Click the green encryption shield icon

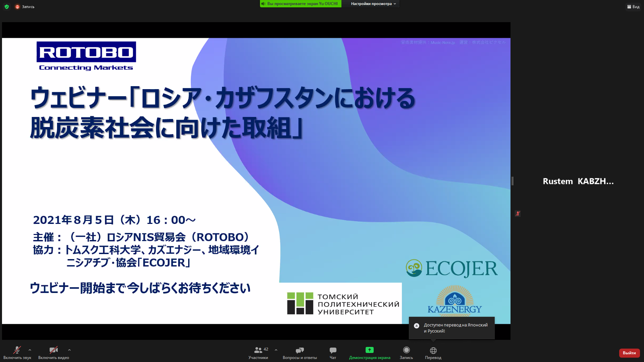pos(7,7)
